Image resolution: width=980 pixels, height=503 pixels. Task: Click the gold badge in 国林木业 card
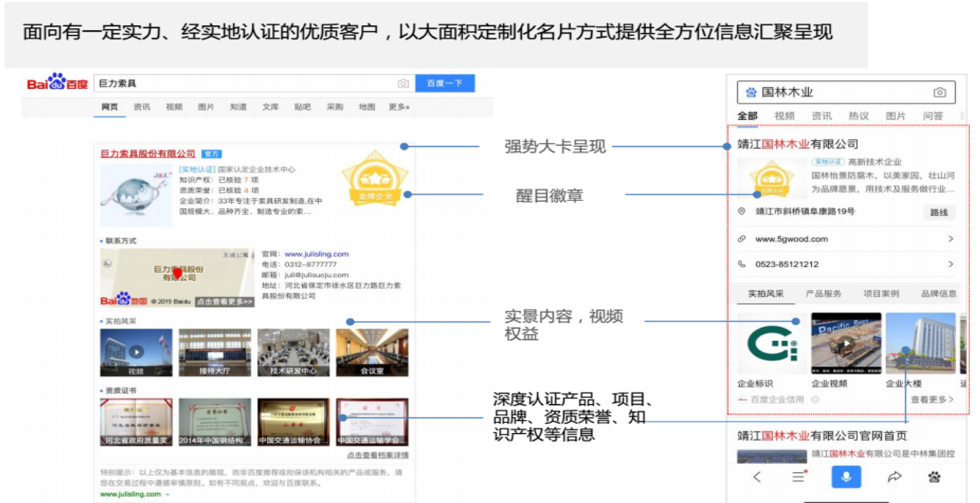coord(772,177)
